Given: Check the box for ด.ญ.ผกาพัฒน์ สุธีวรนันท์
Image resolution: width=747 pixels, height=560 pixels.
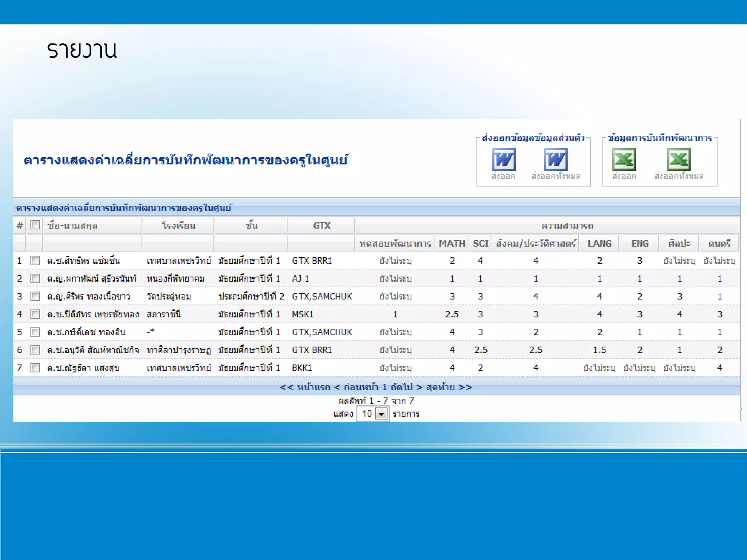Looking at the screenshot, I should (x=35, y=278).
